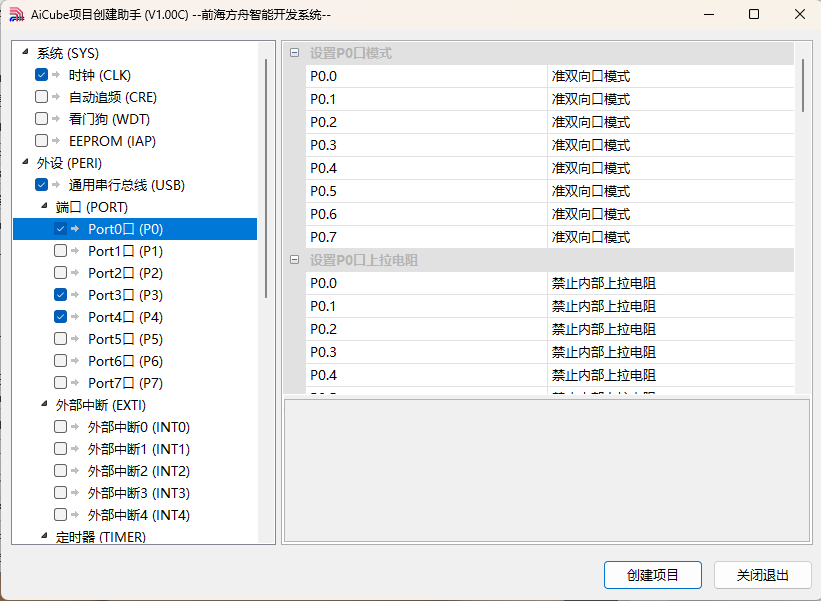The width and height of the screenshot is (821, 601).
Task: Select the 通用串行总线 (USB) tree item label
Action: pos(127,185)
